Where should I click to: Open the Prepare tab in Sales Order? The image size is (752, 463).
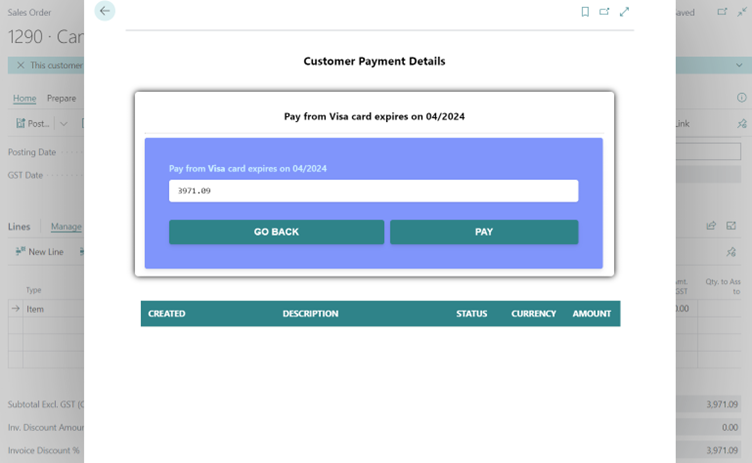click(x=61, y=98)
